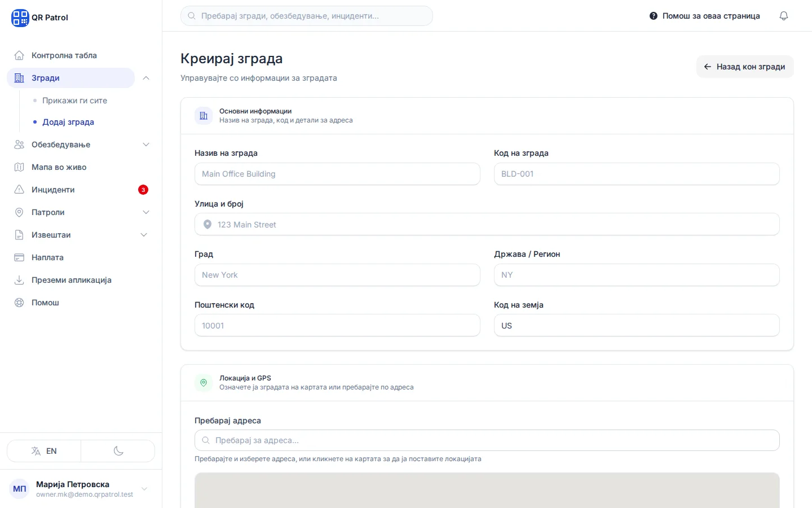Click the gray map area
The width and height of the screenshot is (812, 508).
(x=487, y=491)
